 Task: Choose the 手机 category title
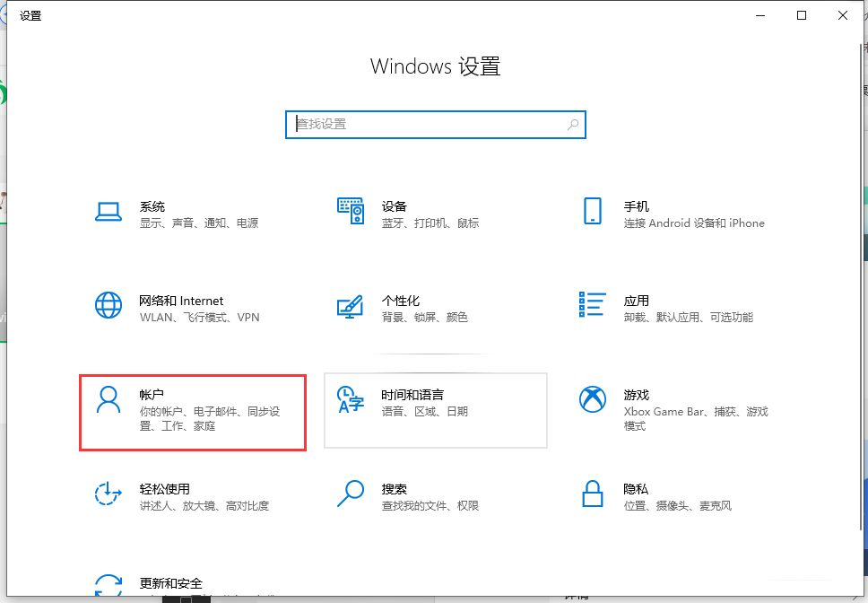[x=636, y=206]
